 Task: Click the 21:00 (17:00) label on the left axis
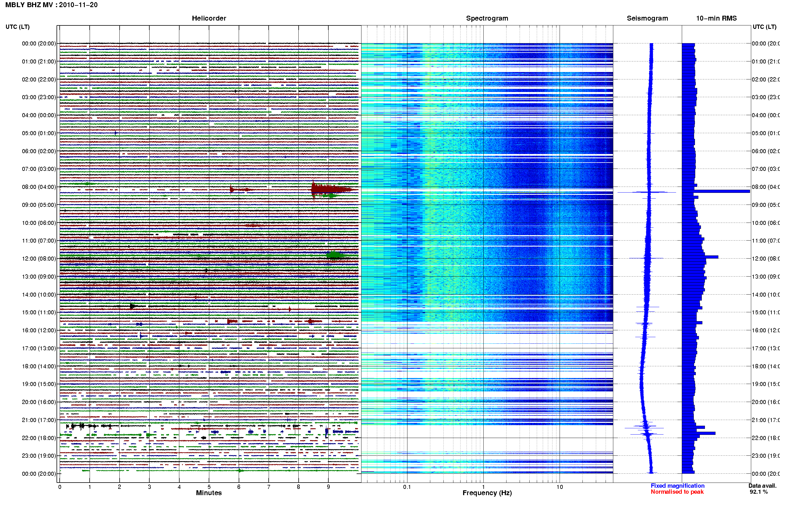click(39, 420)
